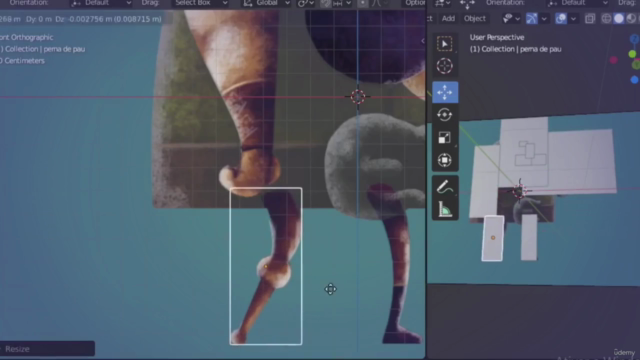Select the Annotate pencil tool
The height and width of the screenshot is (360, 640).
click(444, 187)
